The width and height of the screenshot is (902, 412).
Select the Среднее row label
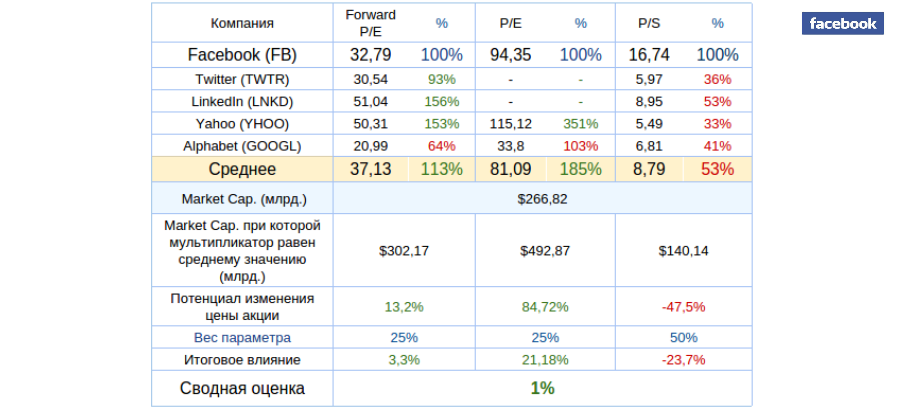[x=242, y=170]
